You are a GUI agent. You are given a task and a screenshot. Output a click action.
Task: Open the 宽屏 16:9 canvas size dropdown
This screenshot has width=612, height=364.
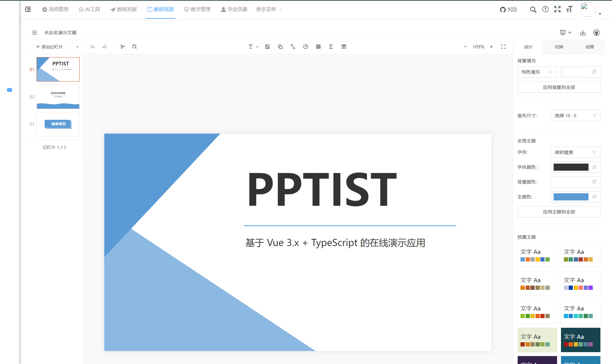coord(575,115)
